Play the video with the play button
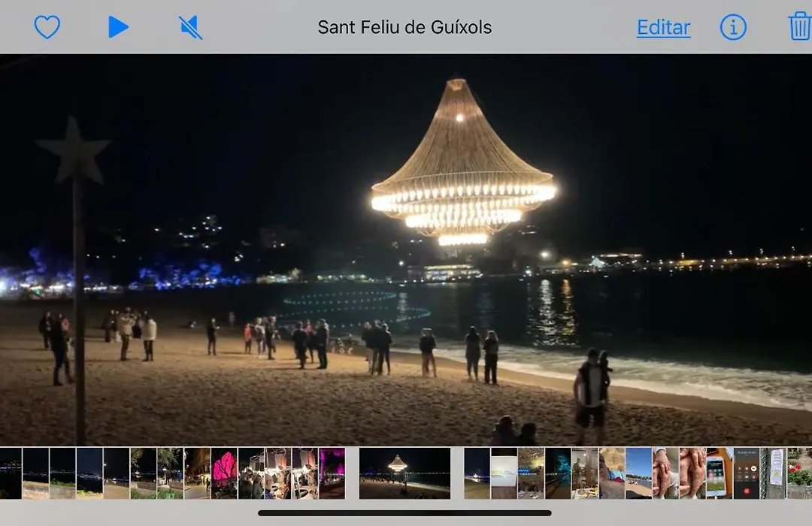 tap(119, 27)
